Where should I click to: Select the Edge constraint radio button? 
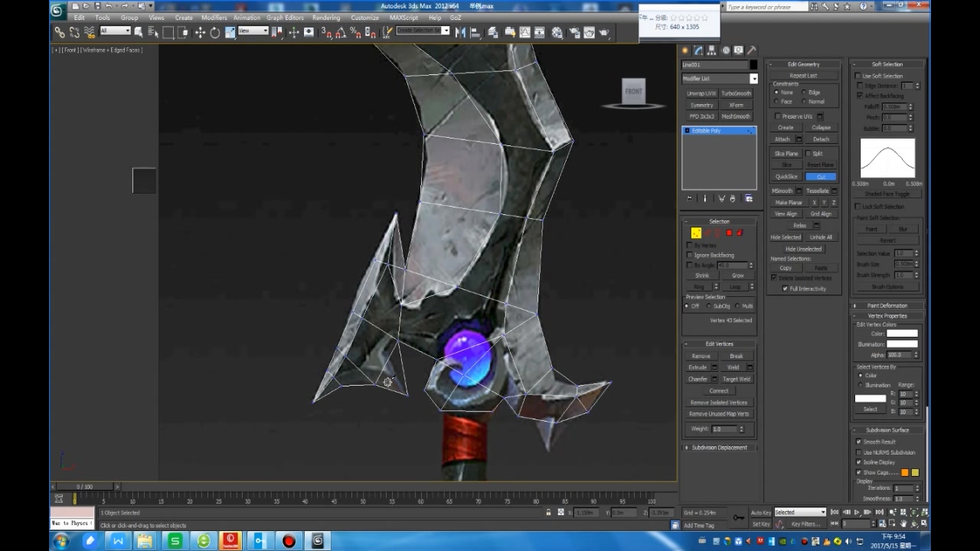click(803, 92)
